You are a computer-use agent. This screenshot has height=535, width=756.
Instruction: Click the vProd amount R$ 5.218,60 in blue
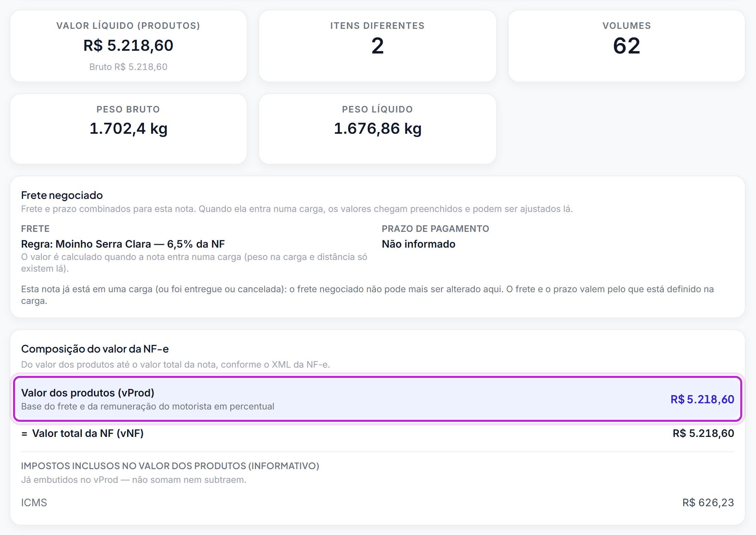702,399
